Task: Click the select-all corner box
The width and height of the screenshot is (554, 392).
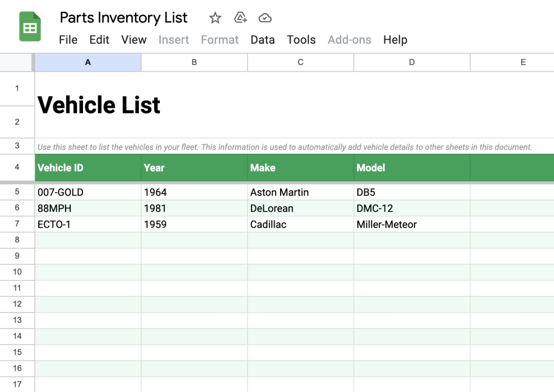Action: tap(16, 63)
